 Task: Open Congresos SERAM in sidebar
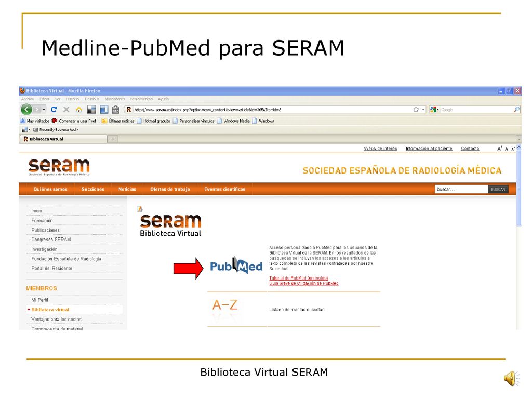51,240
